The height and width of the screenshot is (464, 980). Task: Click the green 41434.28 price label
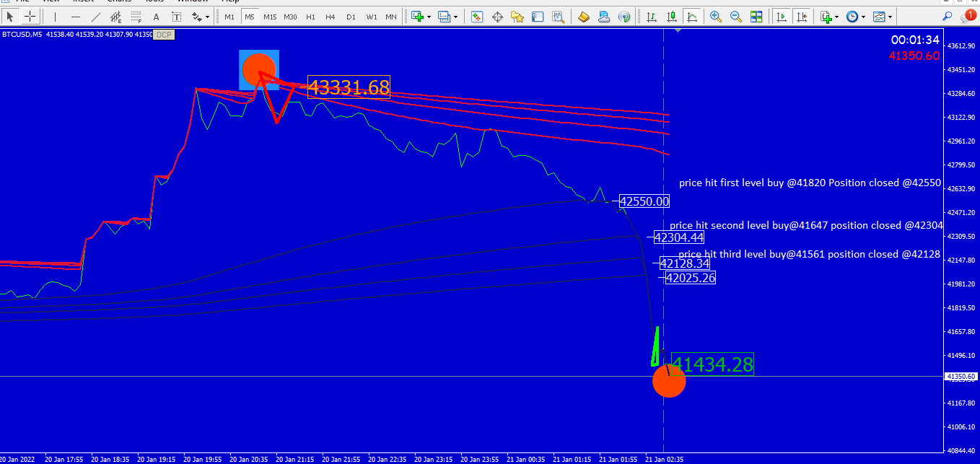(x=712, y=364)
